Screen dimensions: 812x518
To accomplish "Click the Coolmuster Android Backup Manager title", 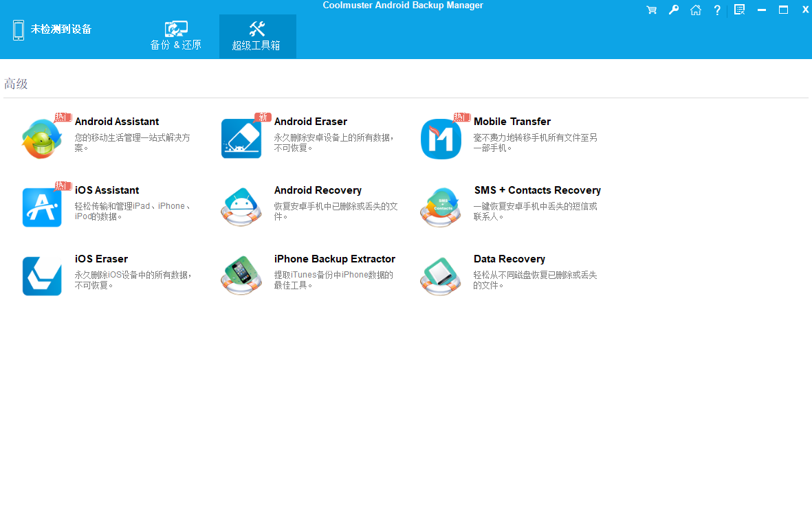I will (403, 5).
